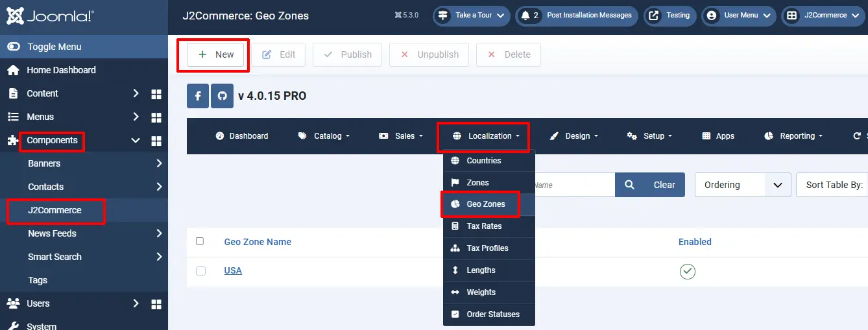This screenshot has height=330, width=868.
Task: Expand the Menus submenu chevron
Action: pos(136,117)
